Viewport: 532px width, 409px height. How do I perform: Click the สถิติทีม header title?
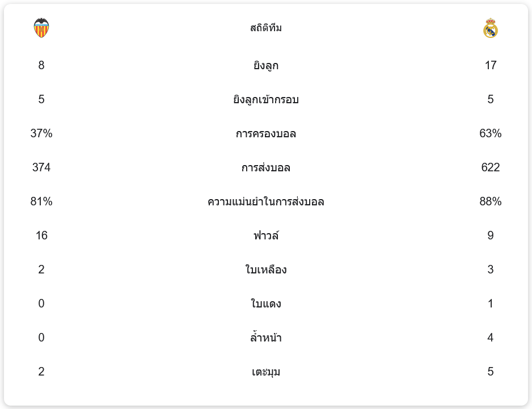coord(265,28)
